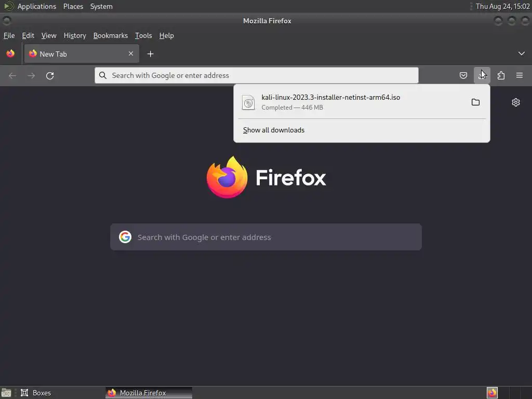Click the Firefox logo on new tab page
532x399 pixels.
(x=227, y=177)
